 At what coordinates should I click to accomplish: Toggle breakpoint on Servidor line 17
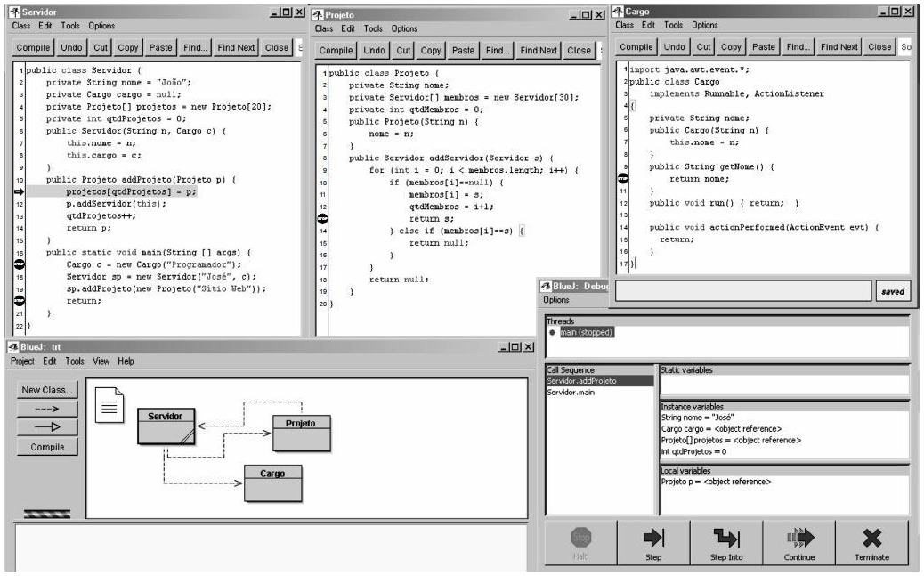point(20,264)
